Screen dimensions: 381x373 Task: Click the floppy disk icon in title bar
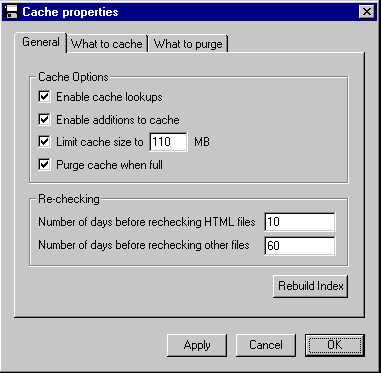(11, 12)
